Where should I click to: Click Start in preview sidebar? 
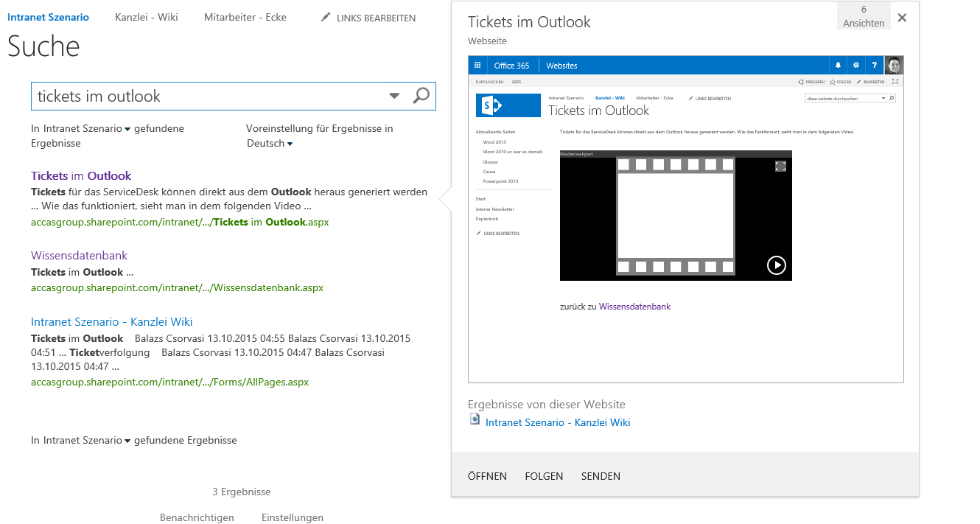pos(480,199)
